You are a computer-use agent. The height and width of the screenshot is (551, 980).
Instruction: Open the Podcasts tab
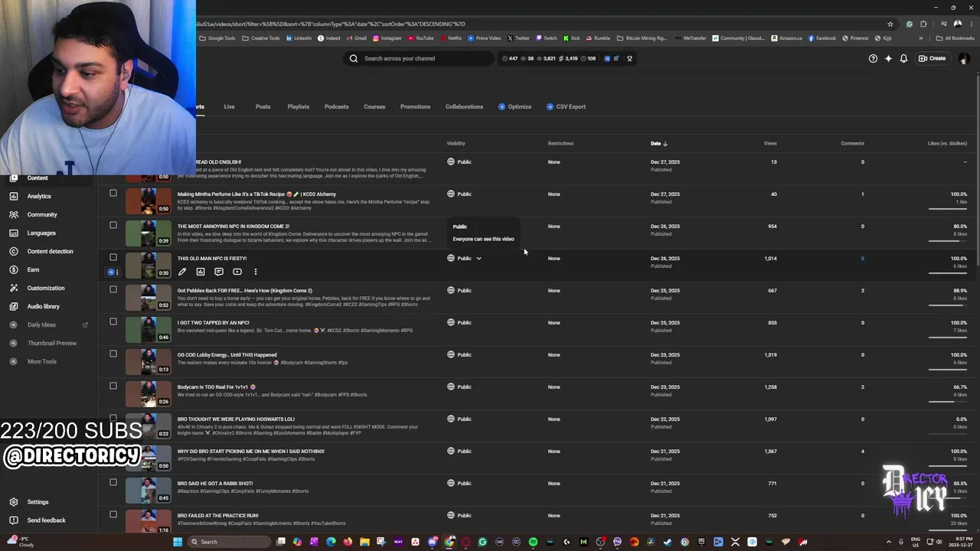coord(336,106)
